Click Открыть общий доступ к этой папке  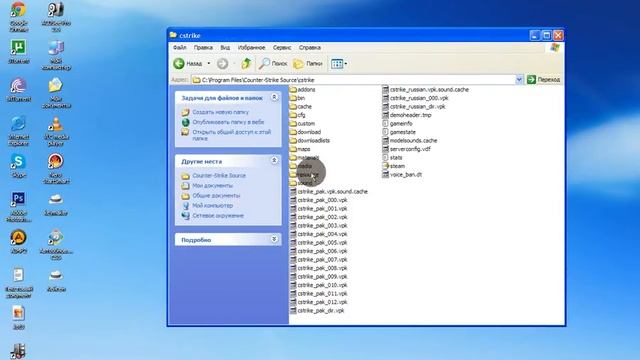(x=231, y=135)
